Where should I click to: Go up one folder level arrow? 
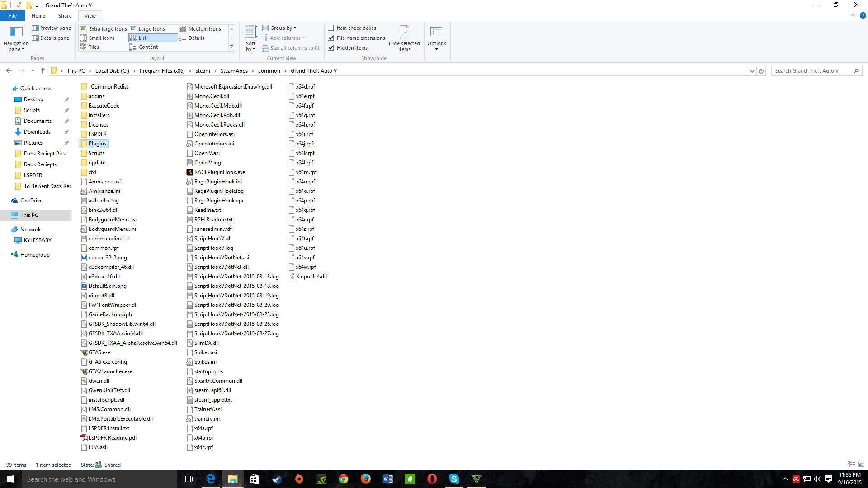(43, 71)
